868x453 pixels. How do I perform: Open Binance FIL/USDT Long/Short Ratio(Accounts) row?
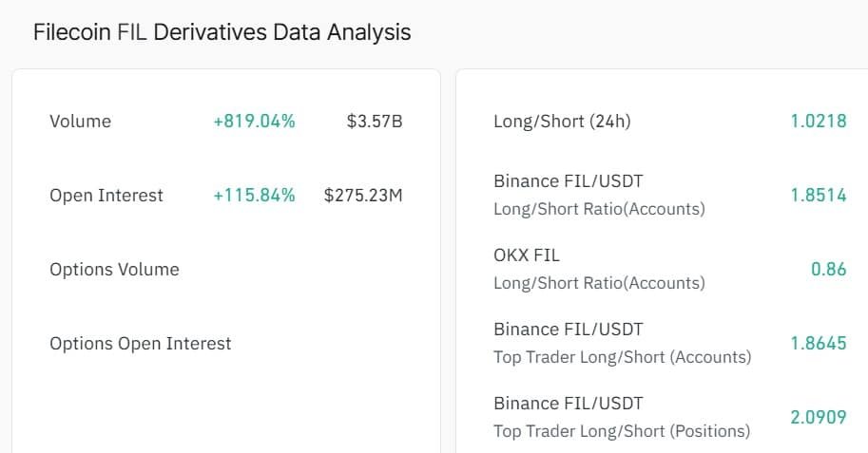(670, 196)
